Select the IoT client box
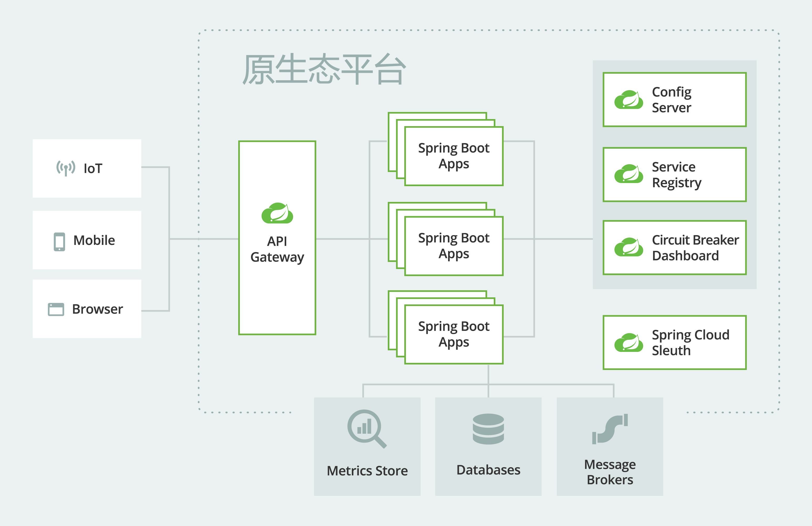 [x=87, y=168]
